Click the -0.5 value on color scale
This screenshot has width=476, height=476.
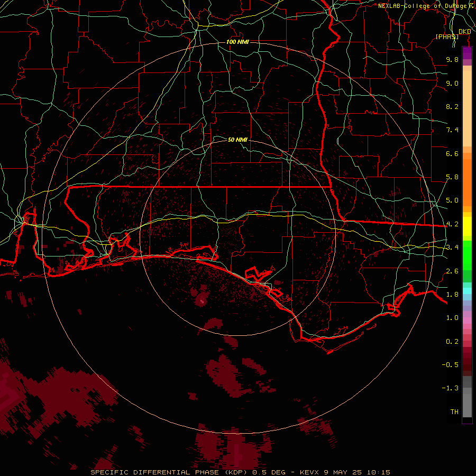[x=450, y=365]
